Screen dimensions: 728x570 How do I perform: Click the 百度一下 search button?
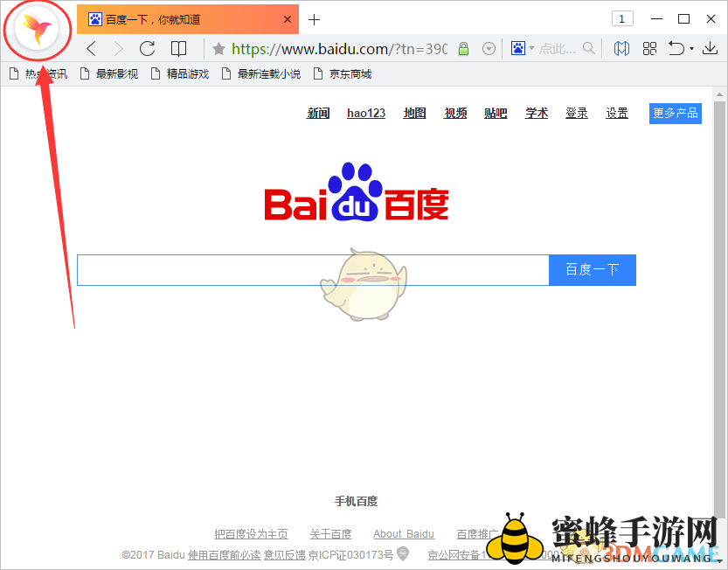(593, 270)
